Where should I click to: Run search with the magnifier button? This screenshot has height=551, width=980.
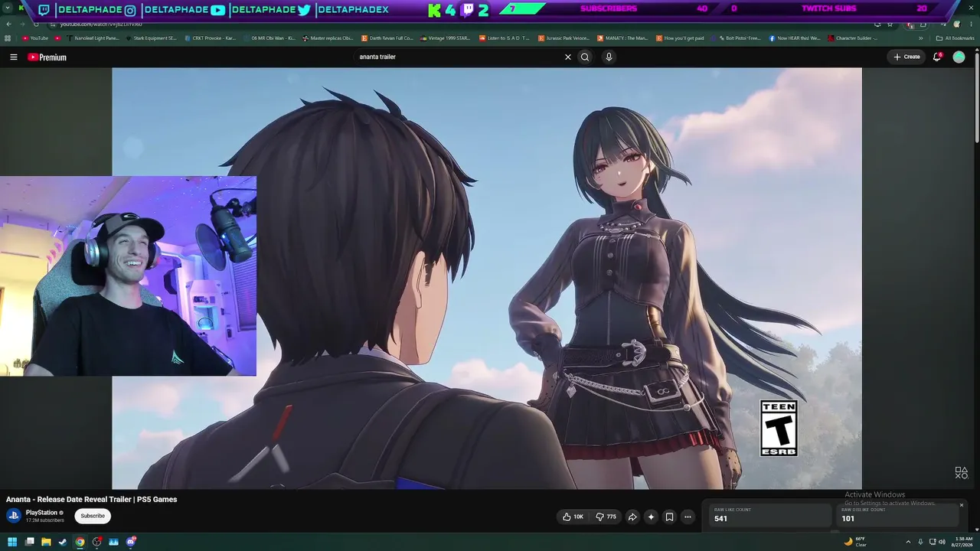pyautogui.click(x=585, y=57)
